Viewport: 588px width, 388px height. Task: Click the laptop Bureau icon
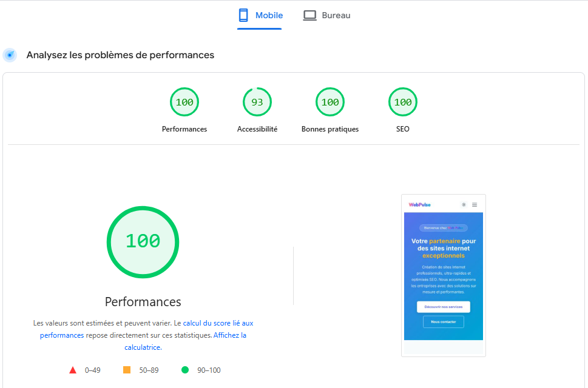(x=309, y=15)
